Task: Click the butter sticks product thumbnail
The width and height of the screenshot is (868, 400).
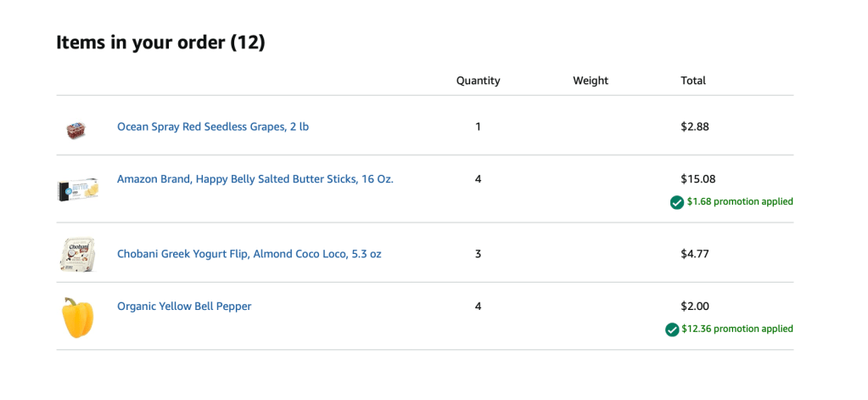Action: 77,189
